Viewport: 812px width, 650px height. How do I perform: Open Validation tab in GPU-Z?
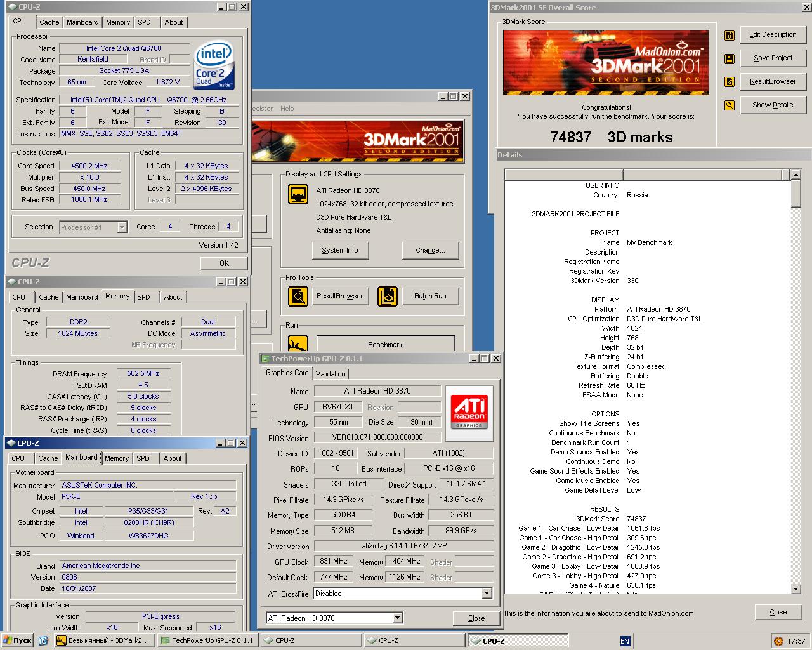[331, 374]
